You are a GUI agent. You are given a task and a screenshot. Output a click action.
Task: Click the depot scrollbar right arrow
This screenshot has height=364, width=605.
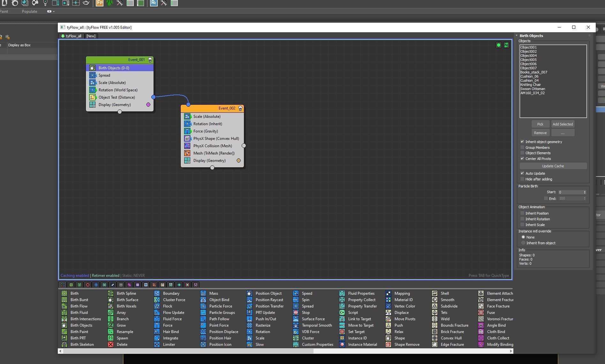click(x=511, y=351)
